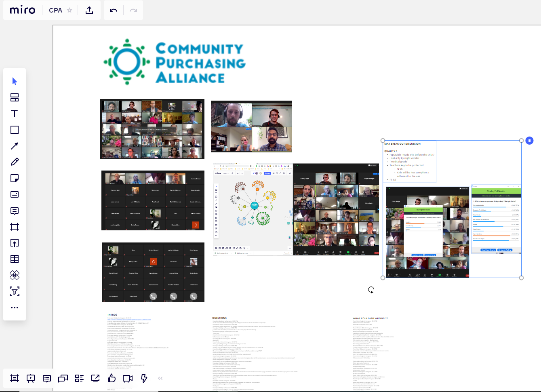This screenshot has width=541, height=392.
Task: Select the four-person video call screenshot
Action: [251, 126]
